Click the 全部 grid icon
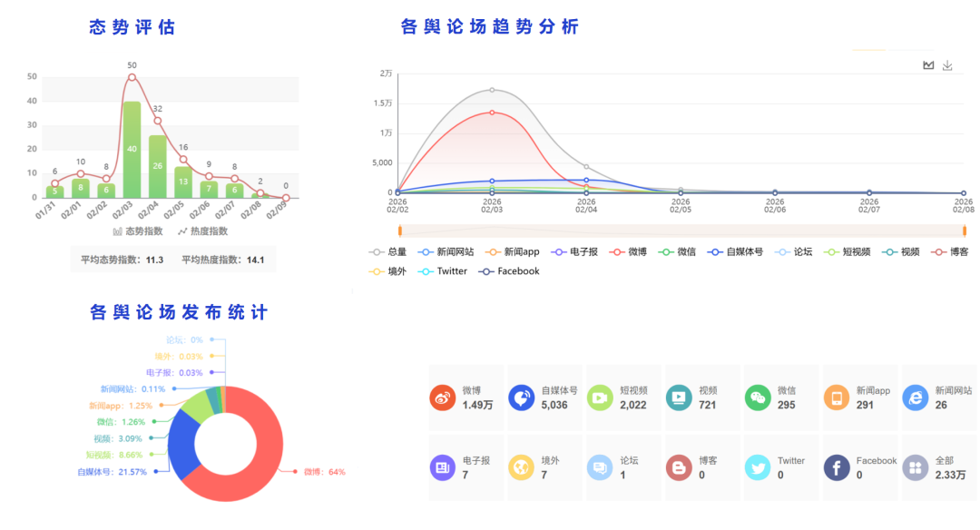 tap(915, 467)
